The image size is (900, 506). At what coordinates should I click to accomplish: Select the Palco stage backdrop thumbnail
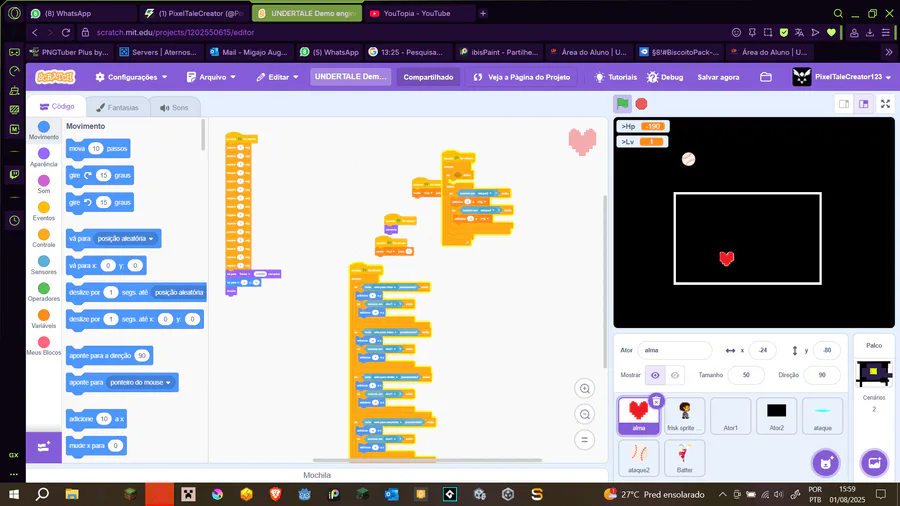874,374
